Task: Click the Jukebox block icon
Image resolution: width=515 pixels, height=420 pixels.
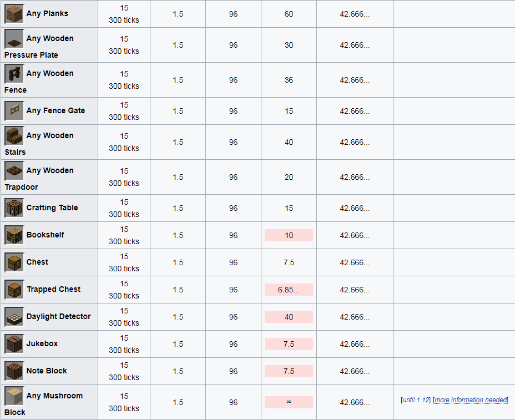Action: click(x=14, y=344)
